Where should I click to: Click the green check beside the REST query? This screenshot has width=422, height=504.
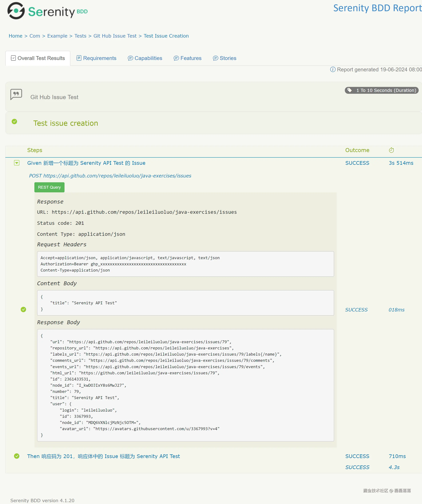point(23,309)
